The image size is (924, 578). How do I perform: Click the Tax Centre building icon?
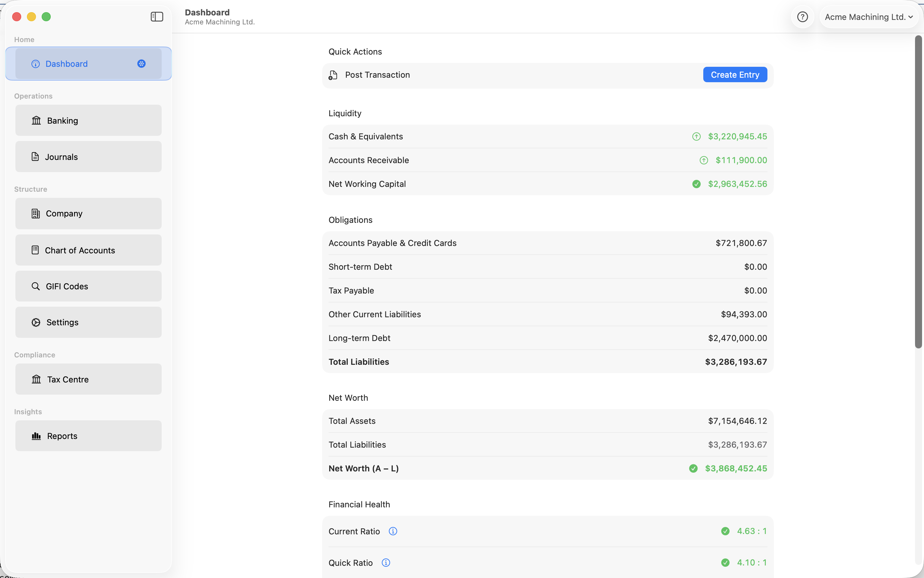[36, 379]
